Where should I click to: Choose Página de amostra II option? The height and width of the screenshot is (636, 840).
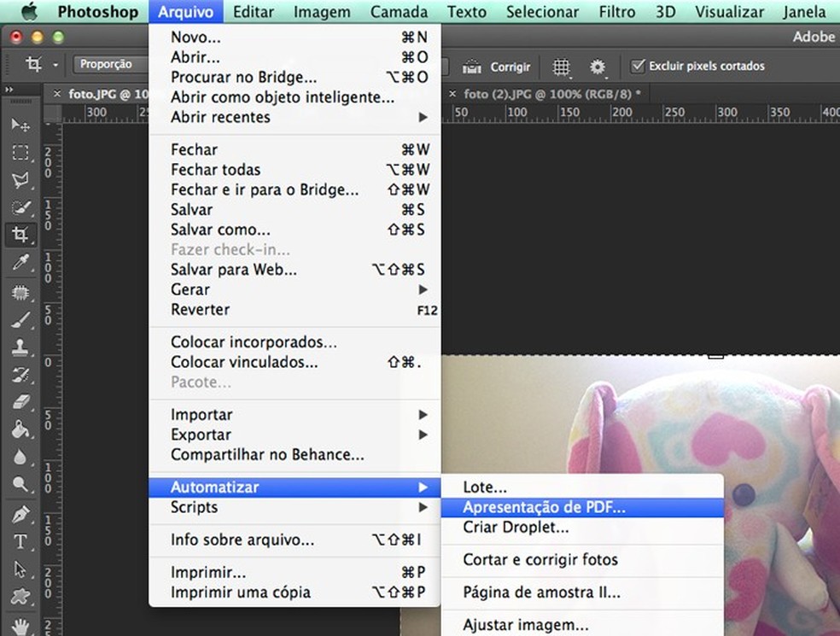(x=582, y=592)
